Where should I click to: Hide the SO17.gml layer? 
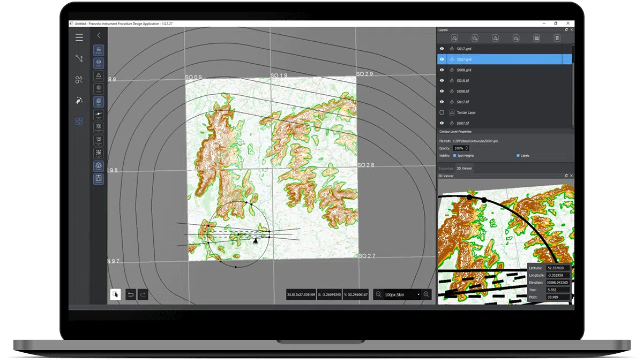point(442,49)
